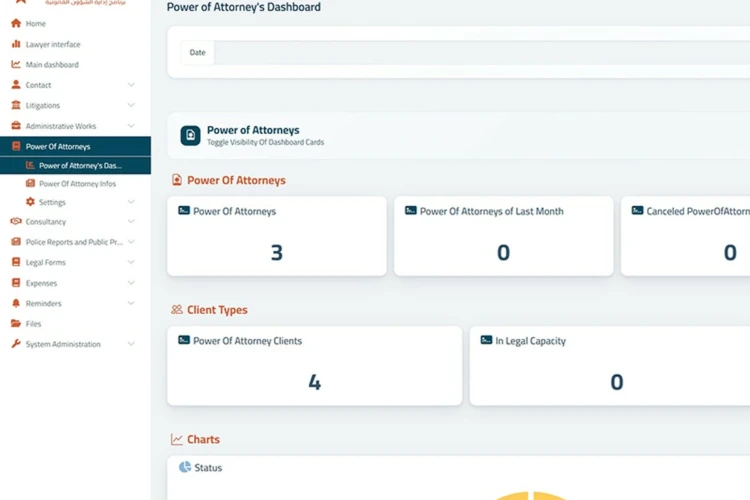Open Power Of Attorney Infos submenu item
The image size is (750, 500).
click(75, 184)
